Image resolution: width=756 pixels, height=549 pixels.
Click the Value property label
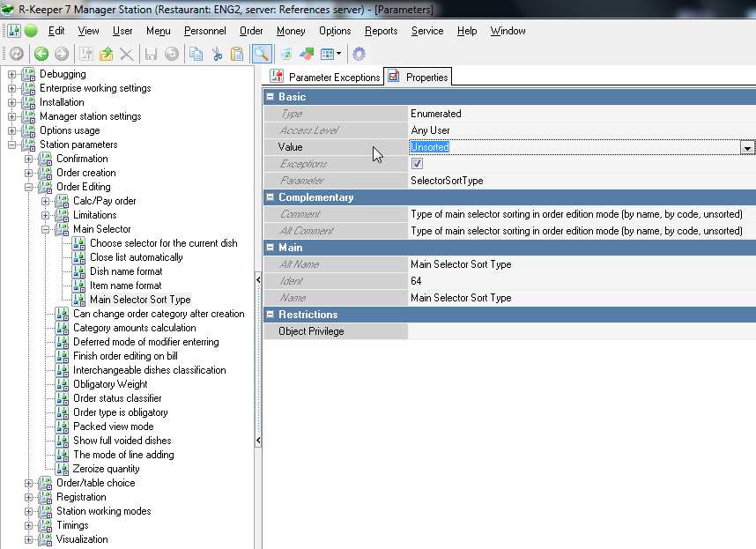coord(290,147)
